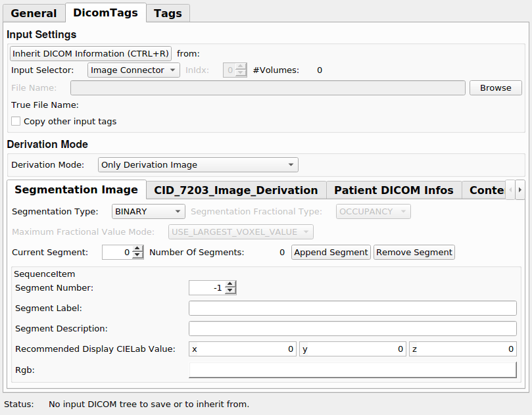Open the Tags tab
The width and height of the screenshot is (532, 415).
(168, 13)
